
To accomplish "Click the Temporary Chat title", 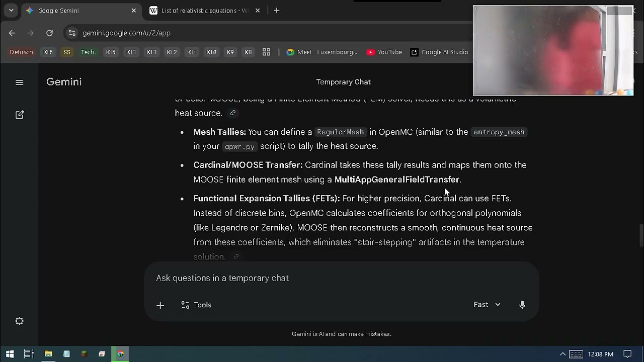I will [x=343, y=82].
